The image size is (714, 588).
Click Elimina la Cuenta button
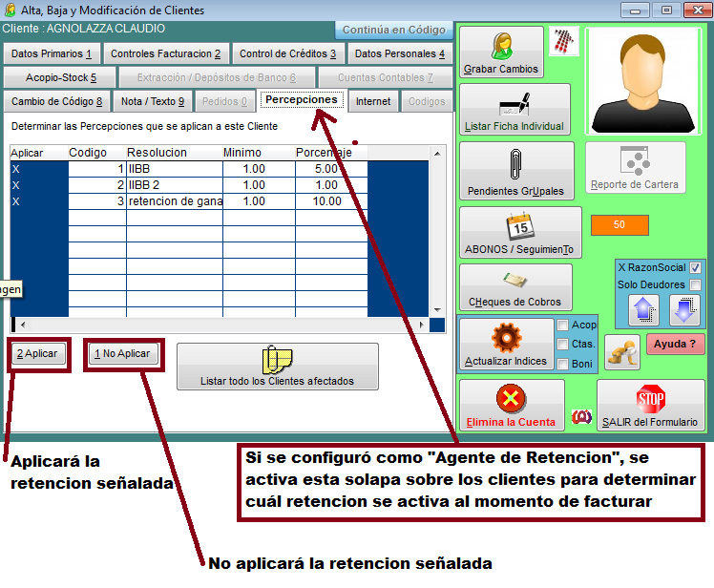click(x=512, y=405)
